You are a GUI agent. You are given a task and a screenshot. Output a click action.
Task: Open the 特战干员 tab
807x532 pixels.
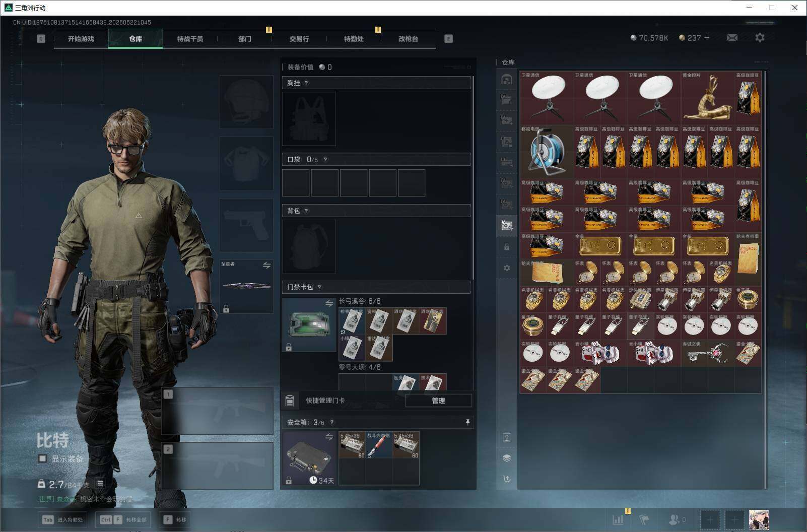click(190, 39)
